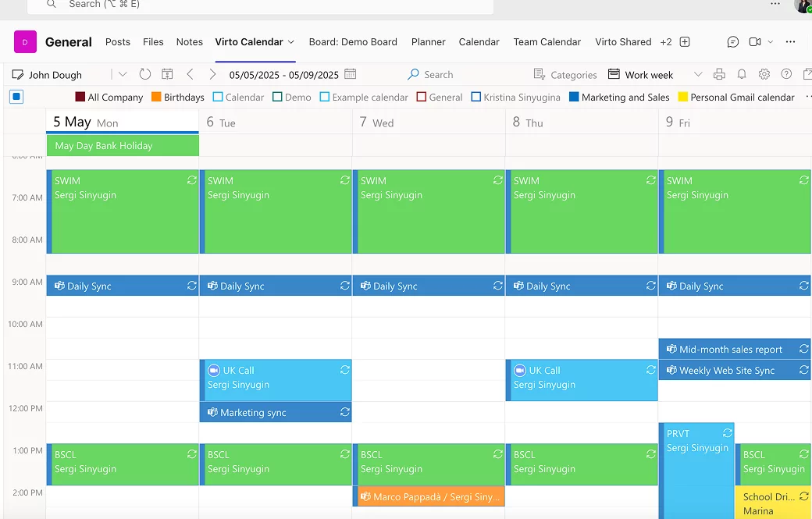Click recurrence icon on PRVT event
812x519 pixels.
click(x=728, y=432)
